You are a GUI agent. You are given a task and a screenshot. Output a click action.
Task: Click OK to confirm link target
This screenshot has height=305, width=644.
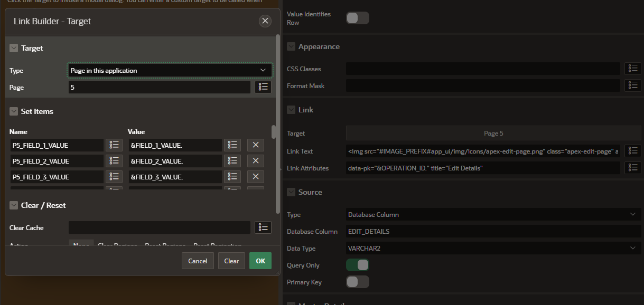pyautogui.click(x=260, y=261)
